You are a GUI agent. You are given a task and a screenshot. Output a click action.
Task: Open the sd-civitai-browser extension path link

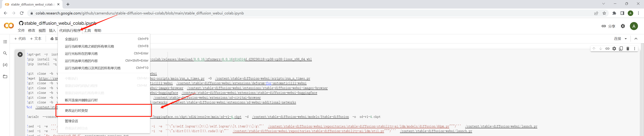(207, 98)
